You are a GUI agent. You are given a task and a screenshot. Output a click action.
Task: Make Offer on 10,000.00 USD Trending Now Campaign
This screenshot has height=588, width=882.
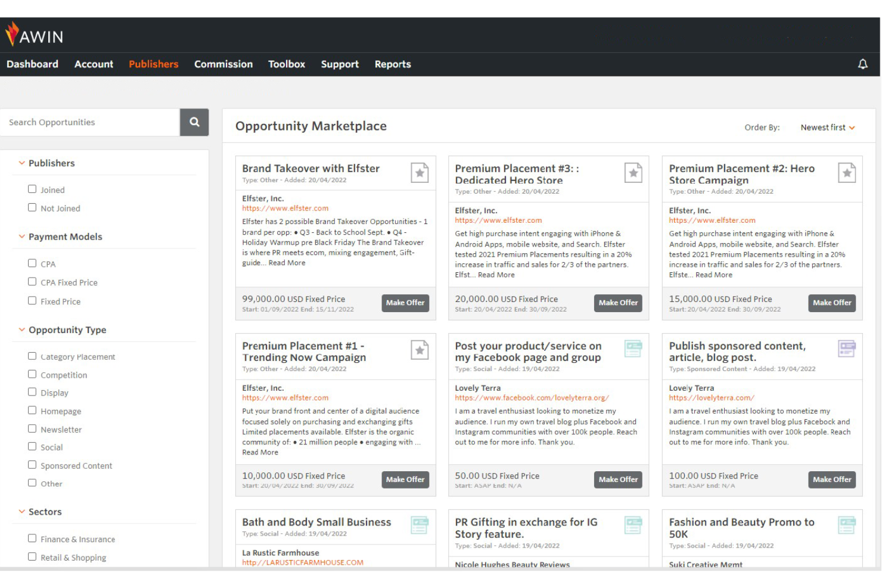tap(405, 480)
